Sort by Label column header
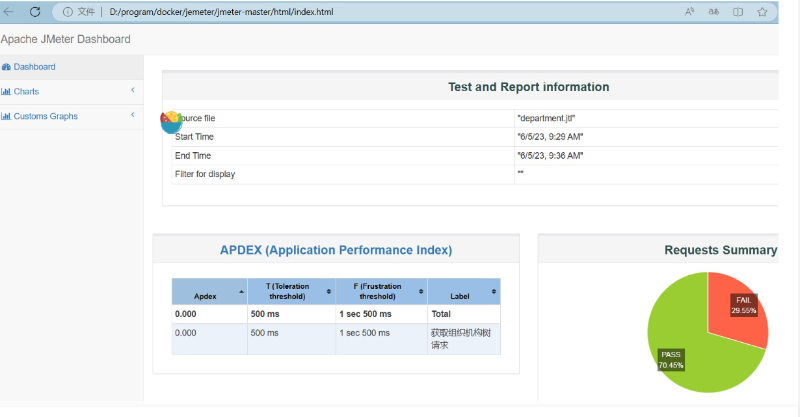Screen dimensions: 800x417 click(464, 291)
